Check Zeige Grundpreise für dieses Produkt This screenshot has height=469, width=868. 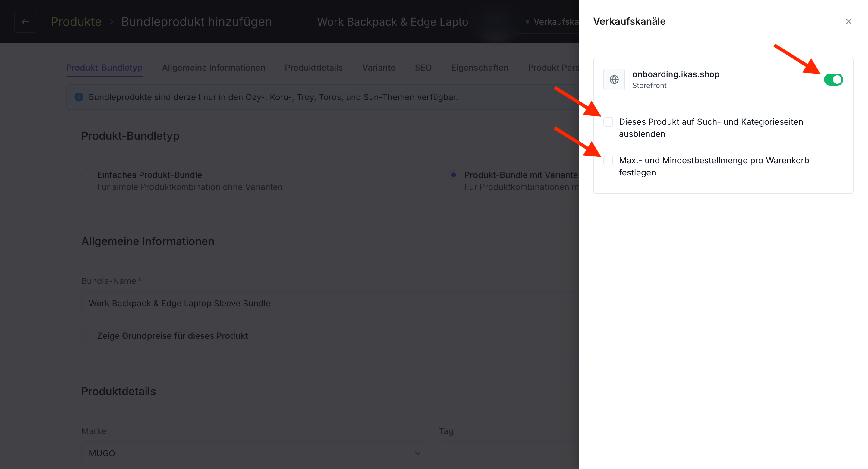(86, 336)
